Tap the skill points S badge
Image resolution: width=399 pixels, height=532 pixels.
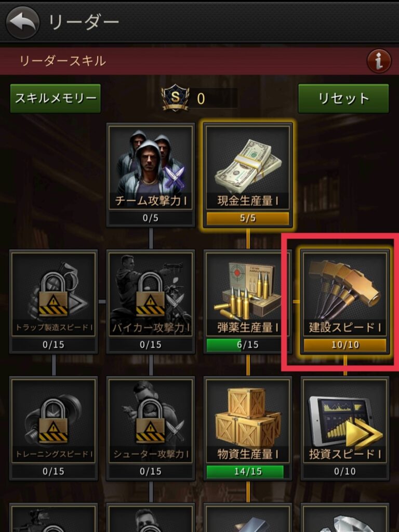pyautogui.click(x=175, y=98)
